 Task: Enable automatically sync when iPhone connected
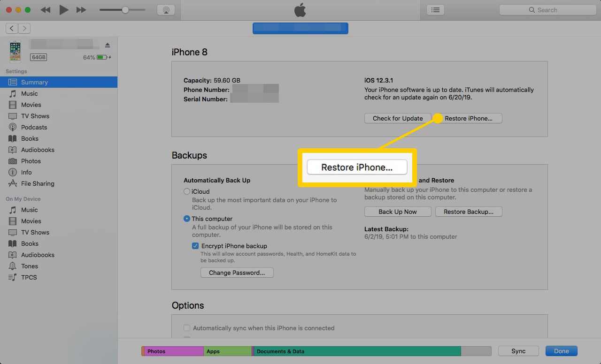click(x=187, y=328)
